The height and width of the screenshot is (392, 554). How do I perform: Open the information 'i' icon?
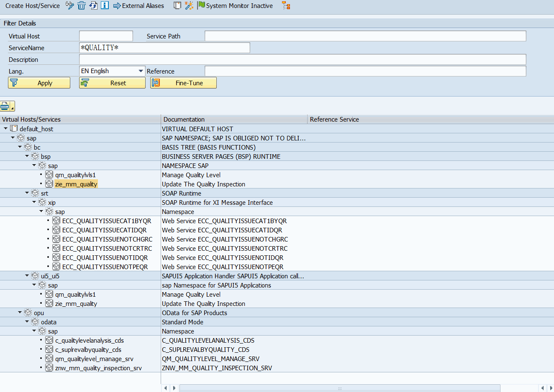pyautogui.click(x=105, y=5)
